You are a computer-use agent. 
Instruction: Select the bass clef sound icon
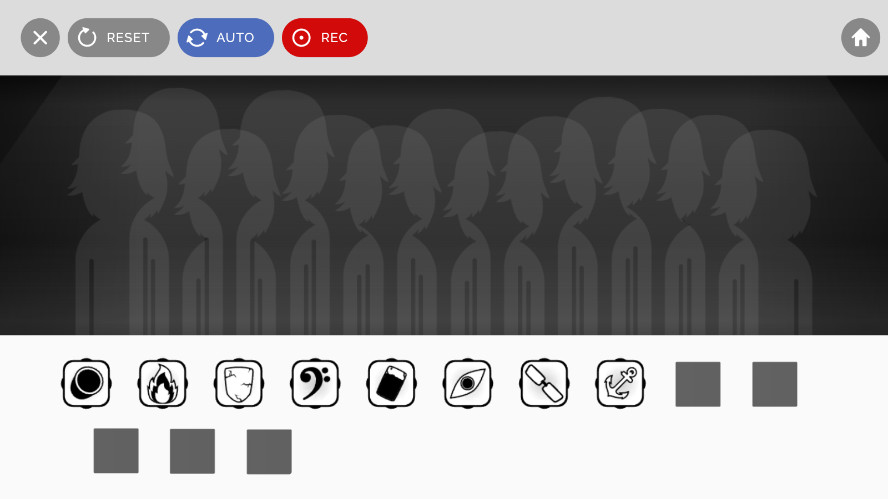click(315, 383)
